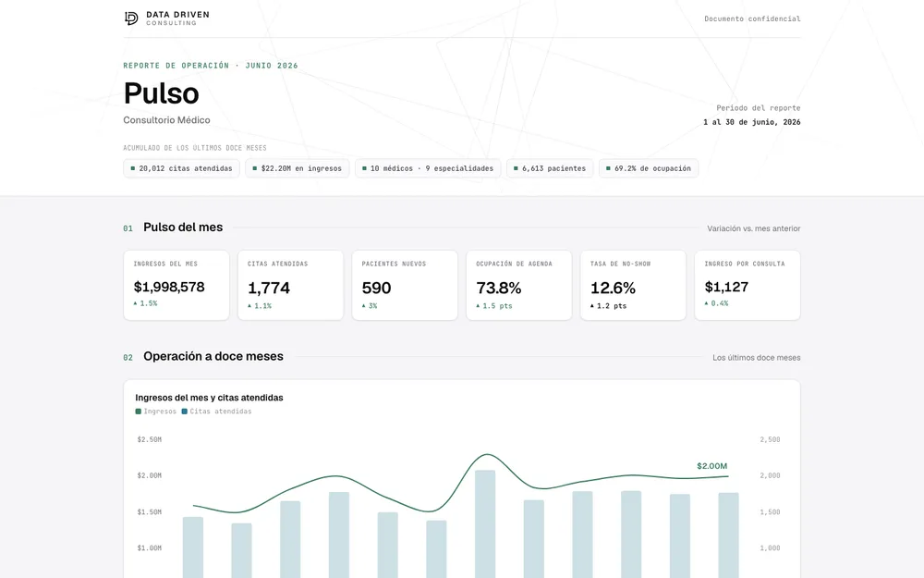This screenshot has width=924, height=578.
Task: Click the '1,500' right axis label
Action: pos(771,512)
